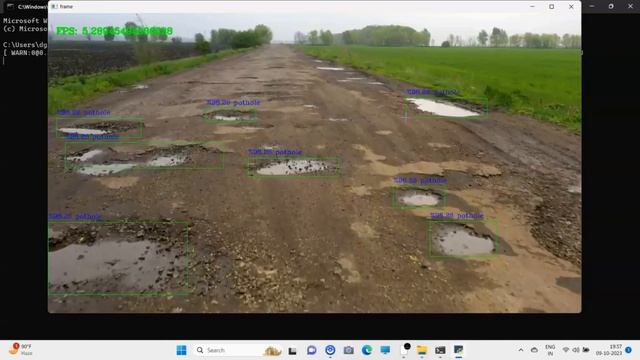Screen dimensions: 640x360
Task: Open Task View on the taskbar
Action: (x=292, y=351)
